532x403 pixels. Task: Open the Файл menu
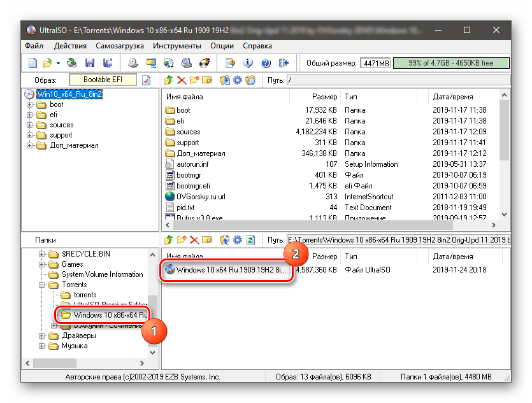click(34, 46)
